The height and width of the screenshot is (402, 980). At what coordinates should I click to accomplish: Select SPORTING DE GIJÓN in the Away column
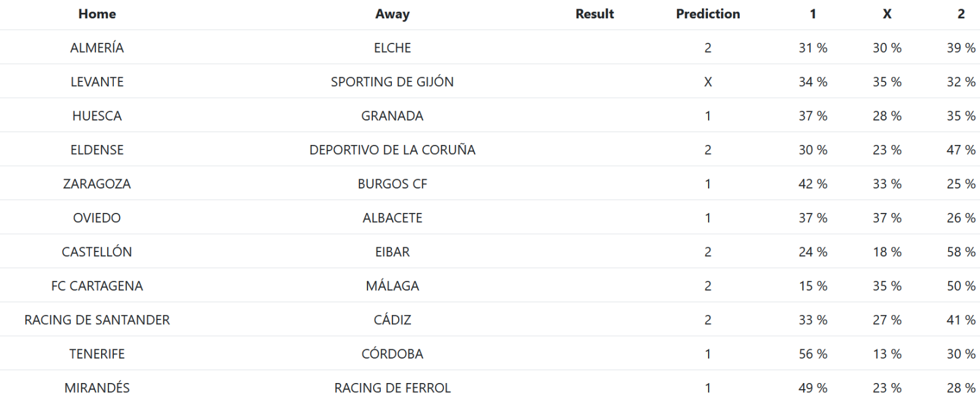(392, 82)
